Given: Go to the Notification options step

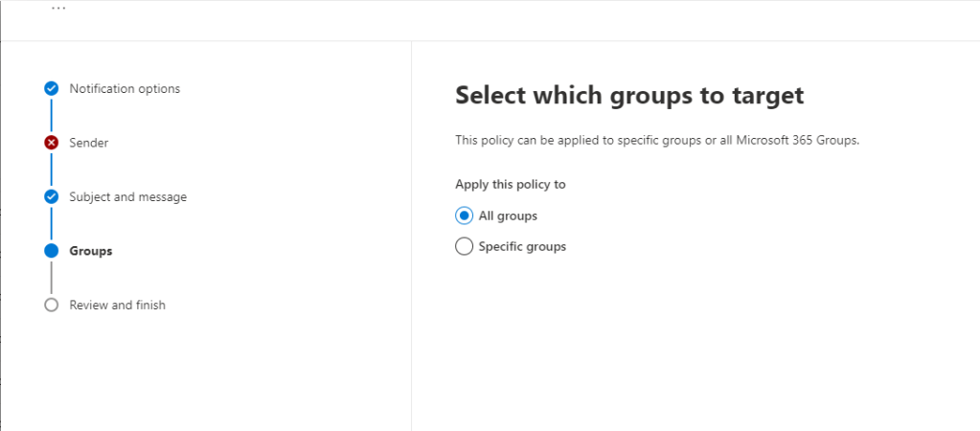Looking at the screenshot, I should tap(125, 88).
